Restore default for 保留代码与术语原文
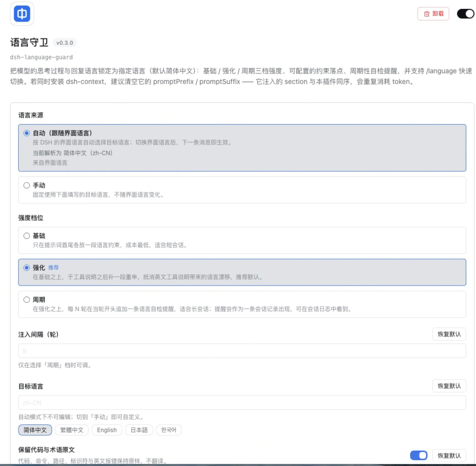The image size is (476, 466). [449, 456]
